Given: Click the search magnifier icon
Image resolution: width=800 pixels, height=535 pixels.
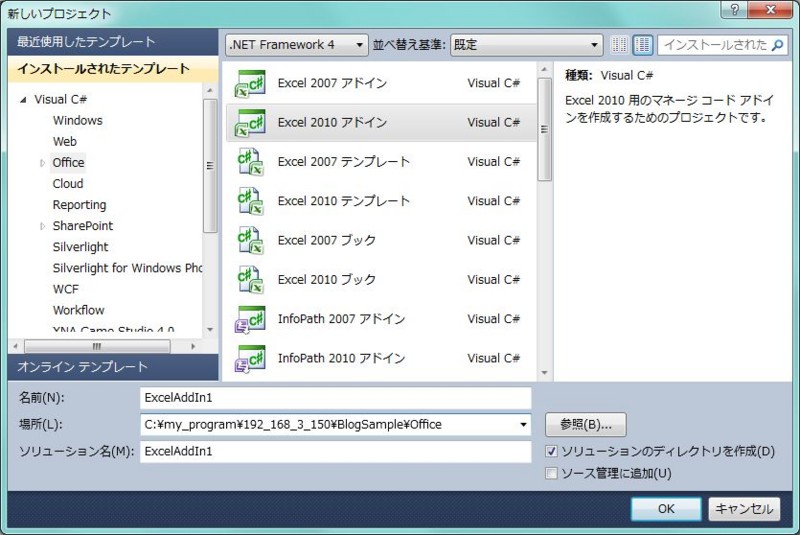Looking at the screenshot, I should (778, 45).
